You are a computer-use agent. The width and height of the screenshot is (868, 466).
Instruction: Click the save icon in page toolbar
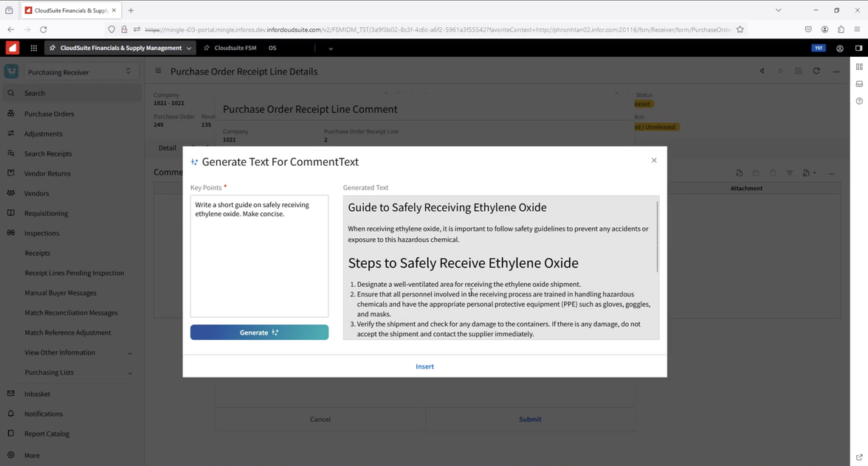[x=799, y=71]
